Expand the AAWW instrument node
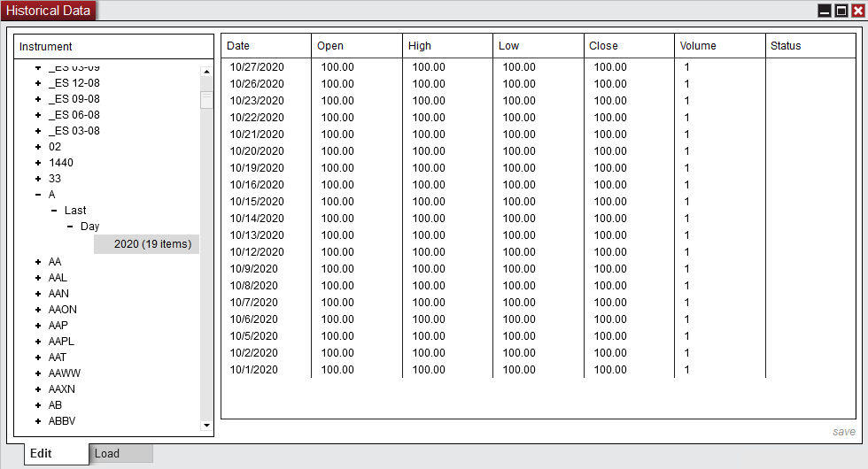The width and height of the screenshot is (868, 469). (38, 373)
